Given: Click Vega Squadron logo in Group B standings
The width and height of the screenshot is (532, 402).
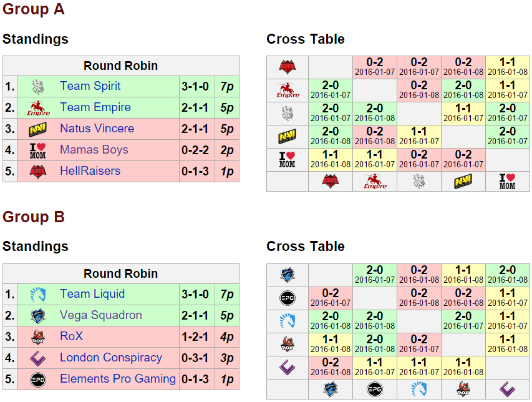Looking at the screenshot, I should pyautogui.click(x=38, y=315).
